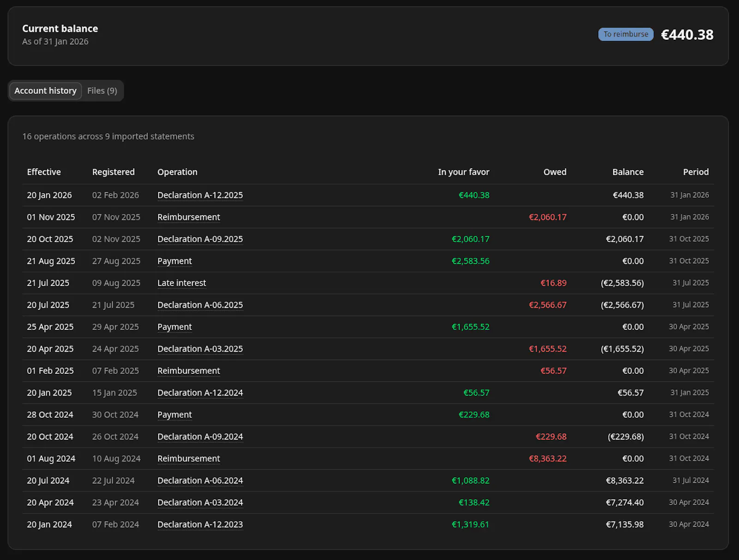The height and width of the screenshot is (560, 739).
Task: Click the Period column header
Action: 696,172
